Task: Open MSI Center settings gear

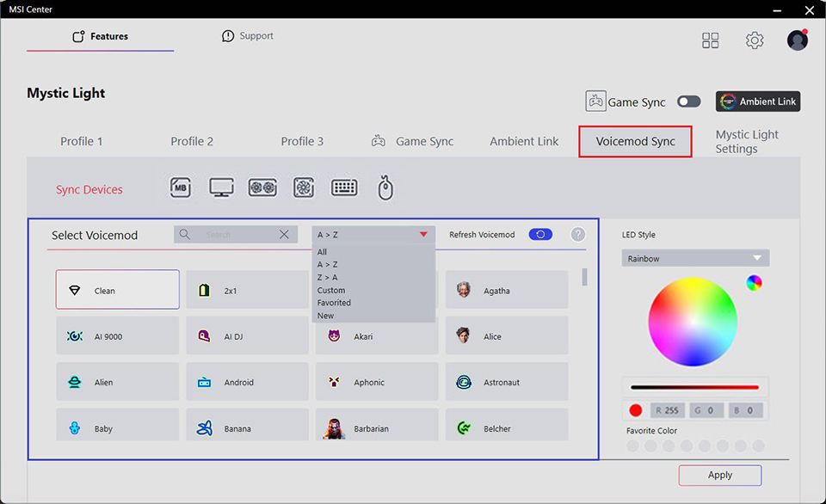Action: tap(755, 40)
